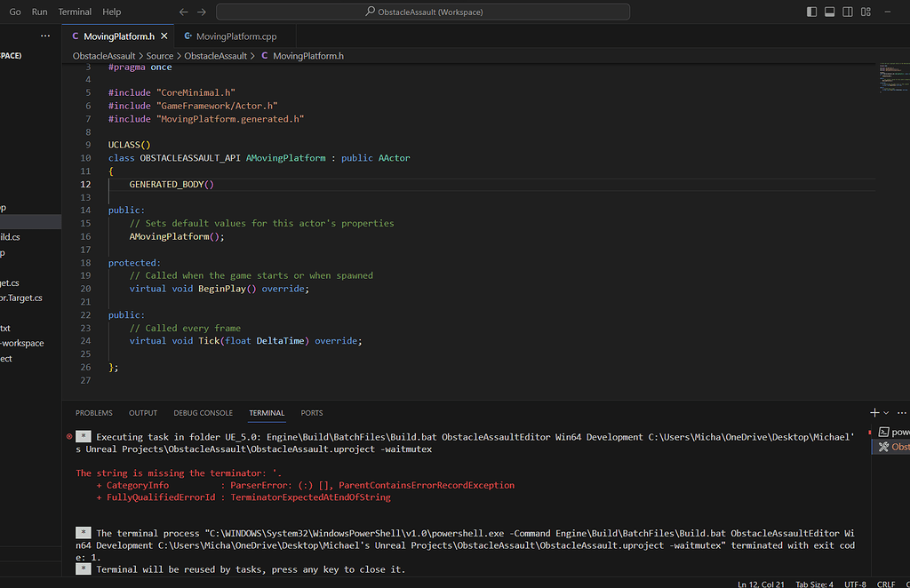The height and width of the screenshot is (588, 910).
Task: Click the new terminal plus icon
Action: 874,413
